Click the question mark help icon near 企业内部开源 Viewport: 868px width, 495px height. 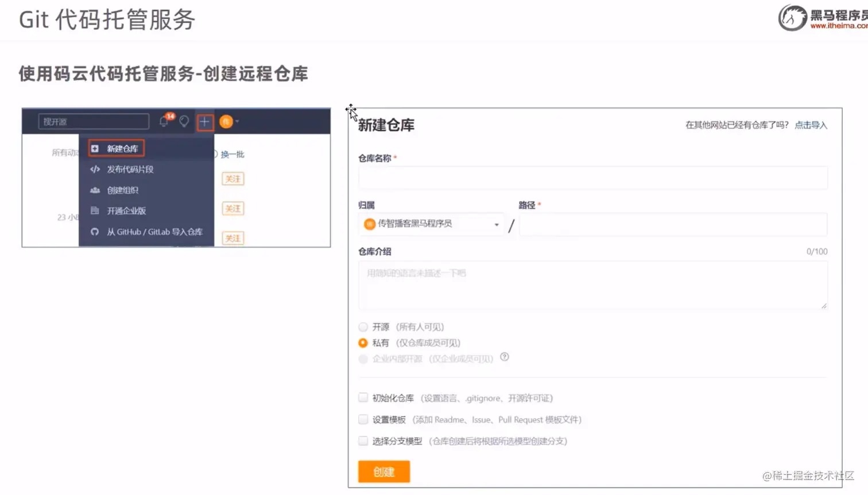coord(504,358)
